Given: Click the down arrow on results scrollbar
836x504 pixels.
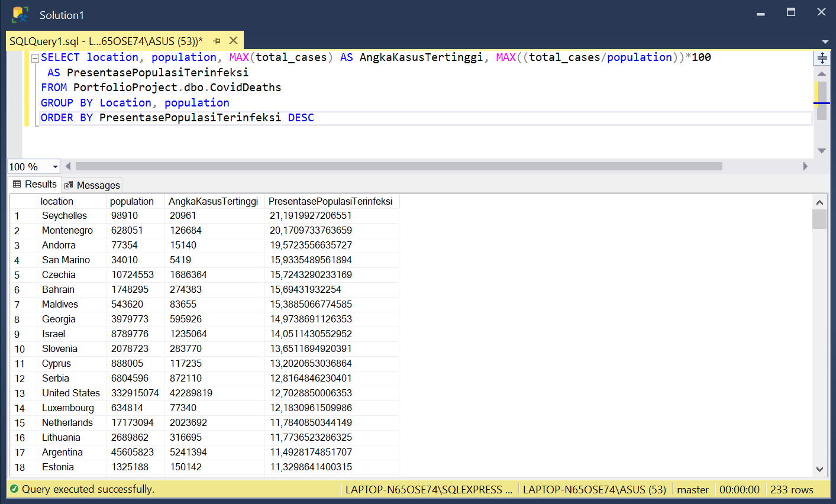Looking at the screenshot, I should (819, 468).
